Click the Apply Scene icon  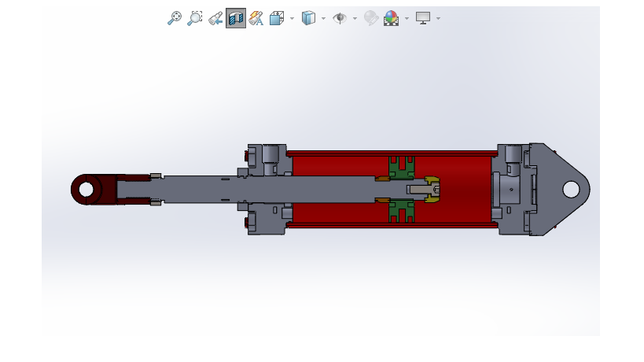(391, 18)
